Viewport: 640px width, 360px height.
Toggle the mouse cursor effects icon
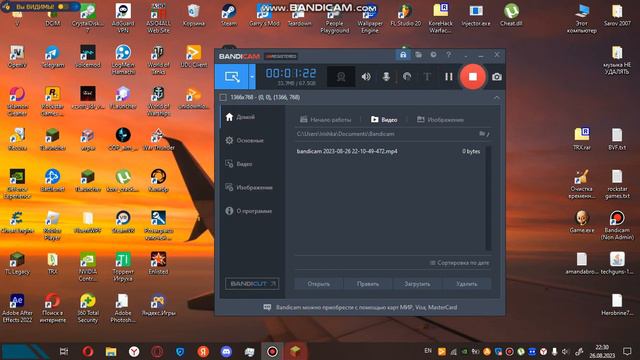pos(407,76)
